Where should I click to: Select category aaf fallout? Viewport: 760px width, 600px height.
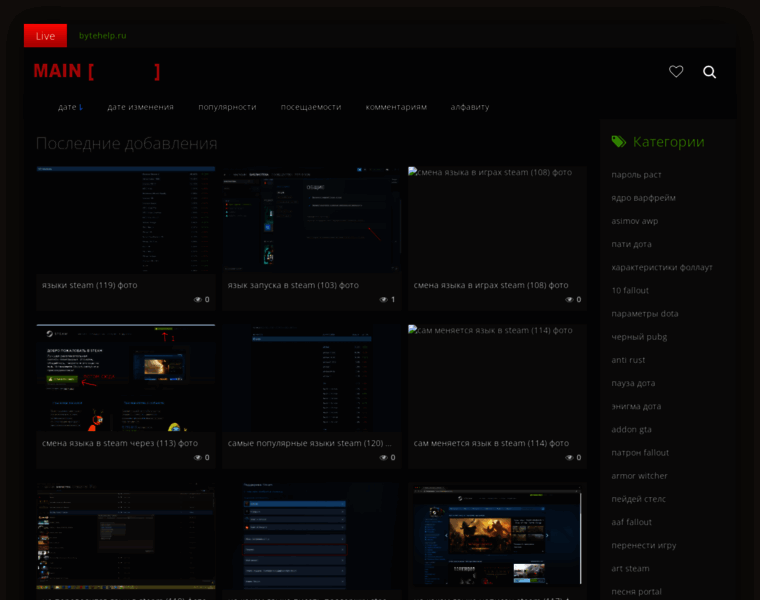631,522
